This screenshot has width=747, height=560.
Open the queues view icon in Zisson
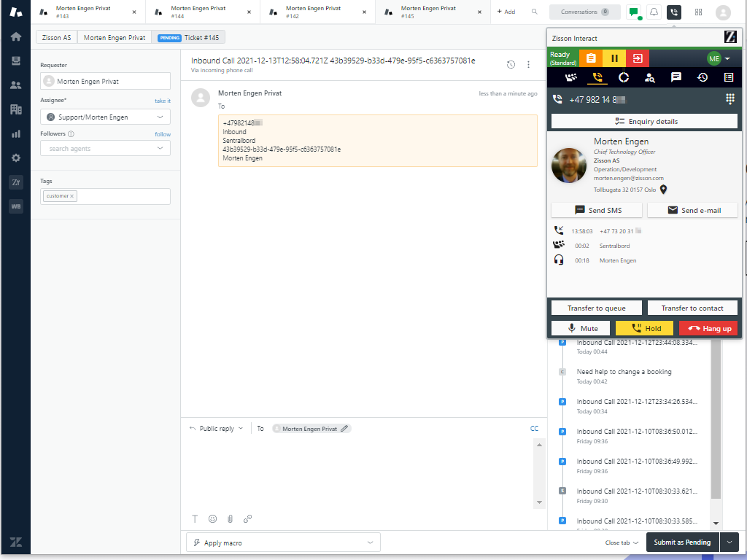coord(571,77)
